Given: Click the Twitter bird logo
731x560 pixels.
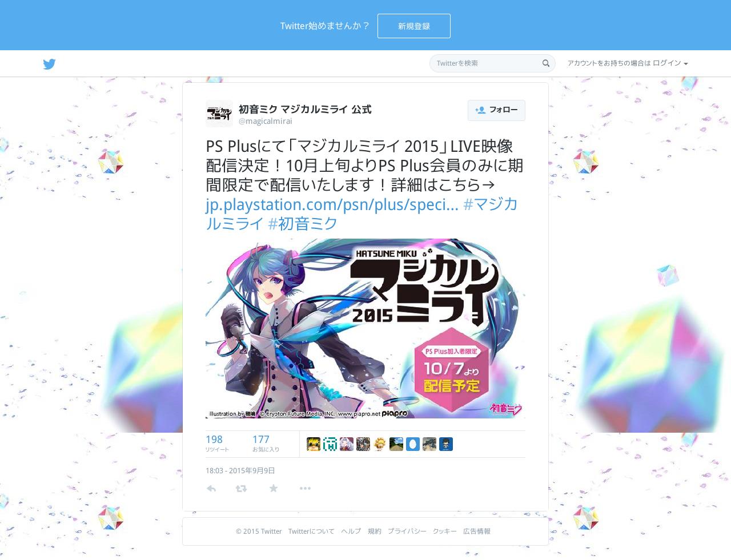Looking at the screenshot, I should 49,64.
